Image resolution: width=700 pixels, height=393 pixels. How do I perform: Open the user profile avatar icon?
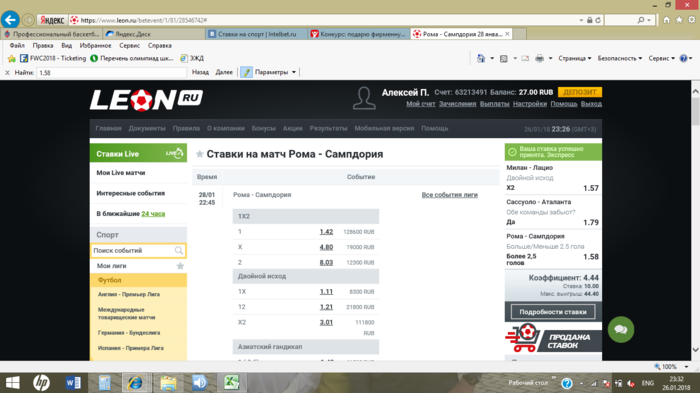(364, 98)
